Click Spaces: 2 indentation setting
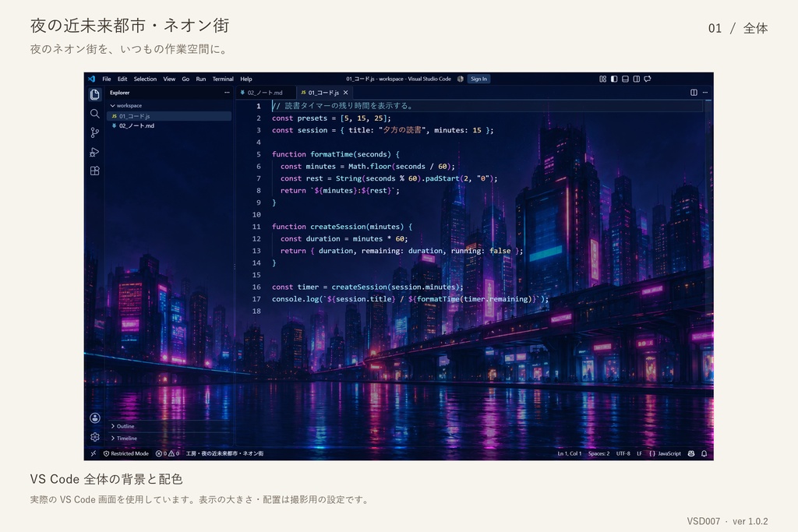This screenshot has width=798, height=532. (598, 453)
